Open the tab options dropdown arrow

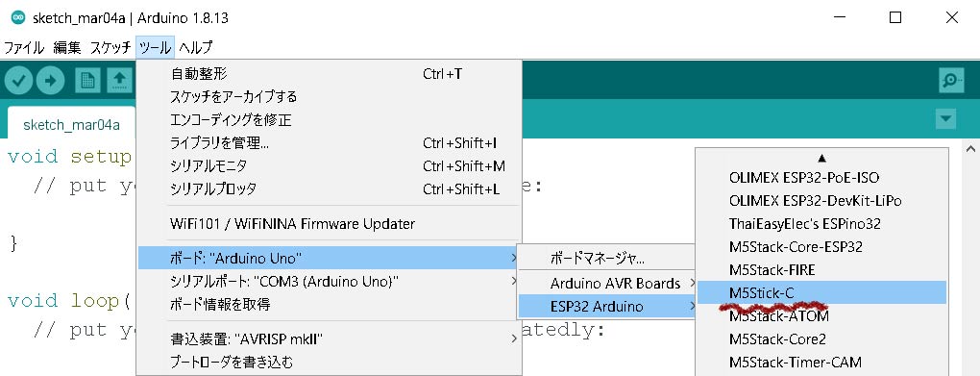tap(945, 119)
